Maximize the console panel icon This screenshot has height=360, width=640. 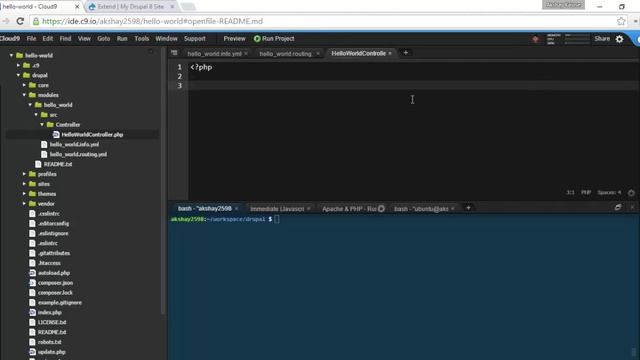618,207
